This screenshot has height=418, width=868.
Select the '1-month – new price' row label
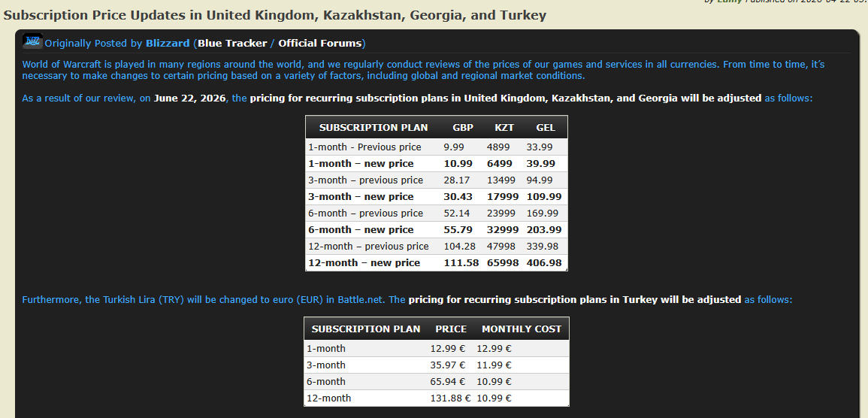click(361, 164)
